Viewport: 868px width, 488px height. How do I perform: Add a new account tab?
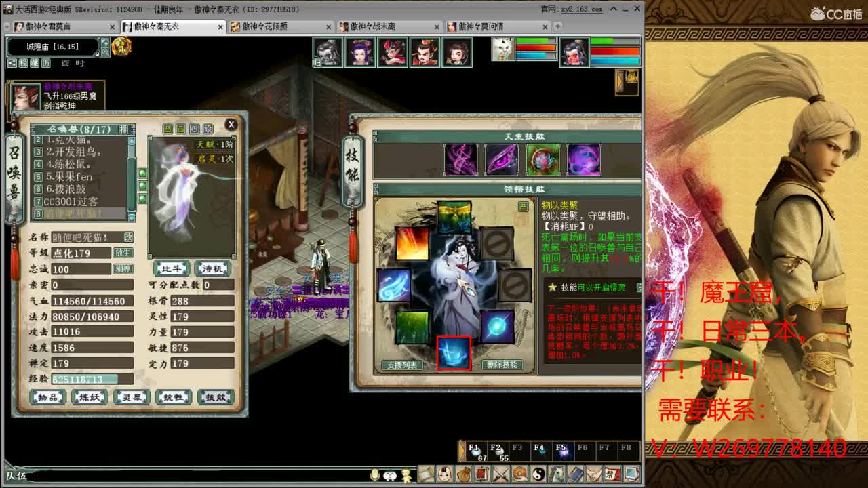click(x=557, y=26)
